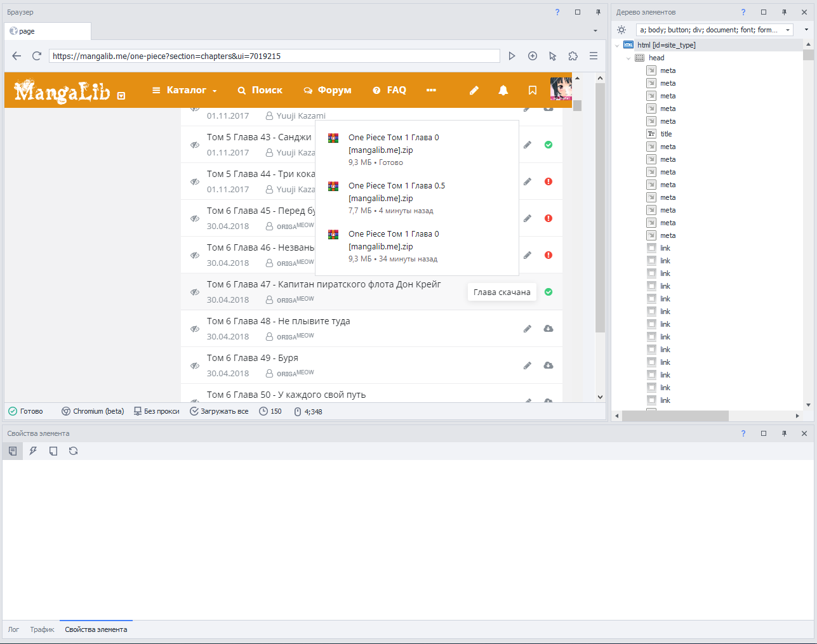Click the green check icon for Глава 43
The image size is (817, 644).
coord(548,145)
